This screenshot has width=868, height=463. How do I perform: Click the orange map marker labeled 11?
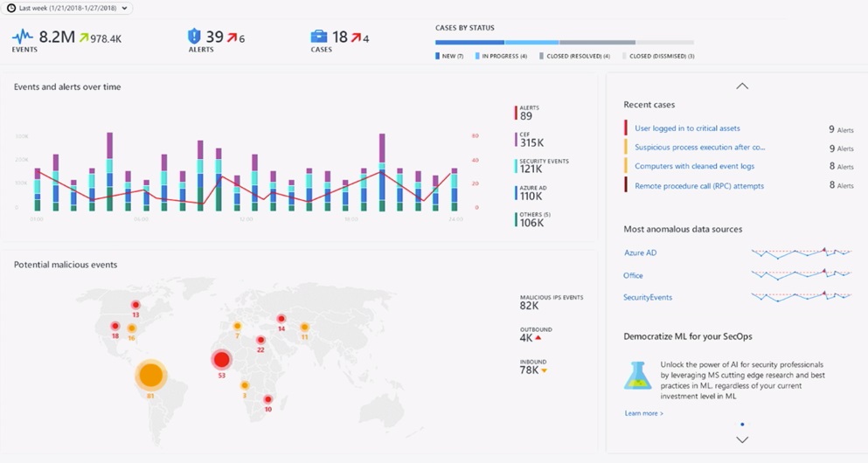click(304, 327)
